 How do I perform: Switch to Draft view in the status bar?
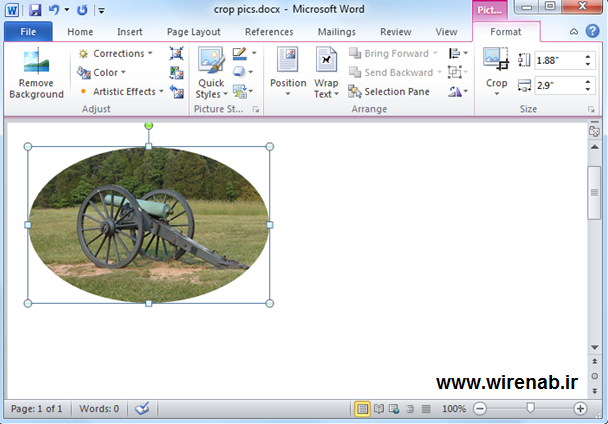click(x=426, y=409)
